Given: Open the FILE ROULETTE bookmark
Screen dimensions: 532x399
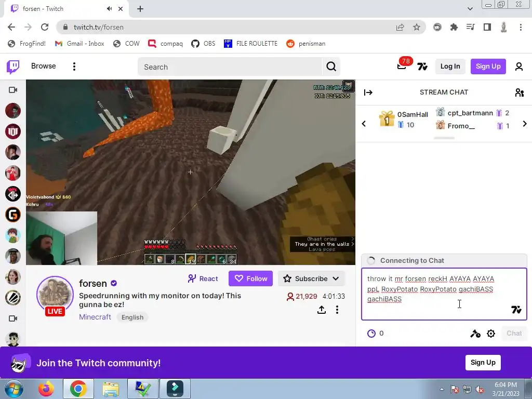Looking at the screenshot, I should pos(250,44).
